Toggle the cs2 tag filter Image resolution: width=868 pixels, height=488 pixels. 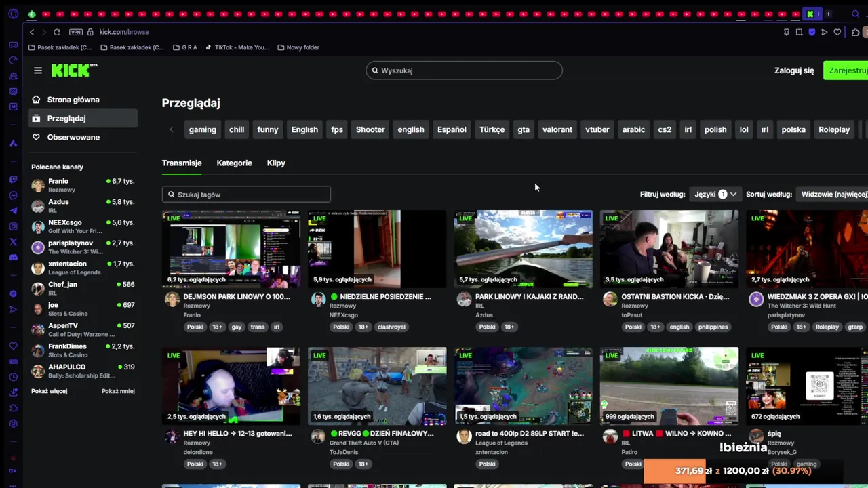click(665, 129)
